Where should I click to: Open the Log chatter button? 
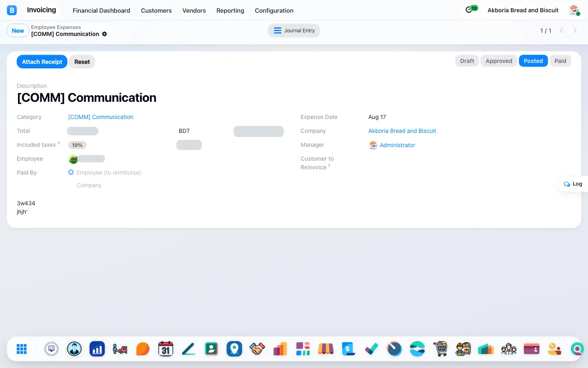(x=573, y=184)
